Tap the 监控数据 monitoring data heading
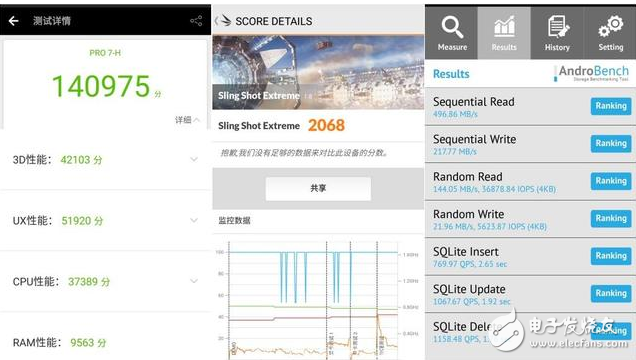The image size is (636, 360). (234, 221)
